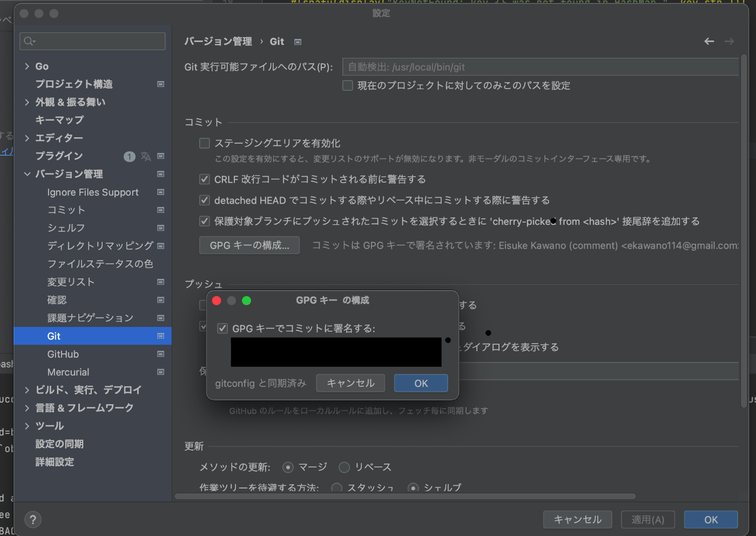Click the project icon beside 確認
The image size is (756, 536).
coord(160,300)
